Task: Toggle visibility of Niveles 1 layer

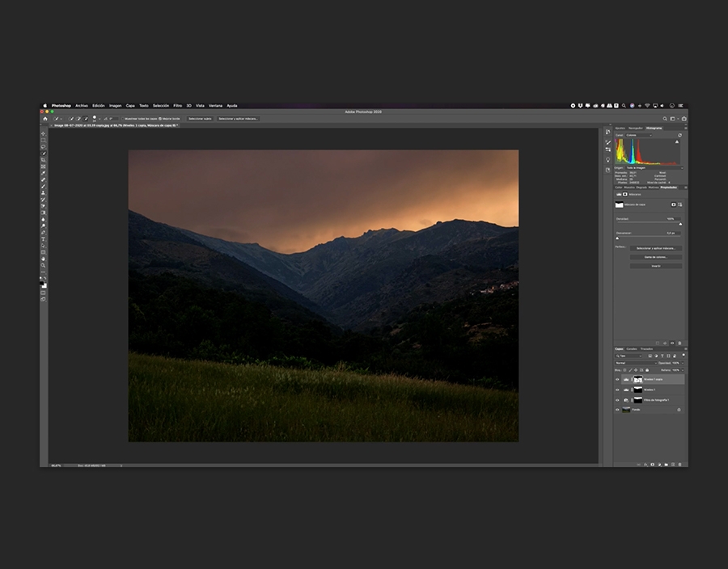Action: [x=617, y=390]
